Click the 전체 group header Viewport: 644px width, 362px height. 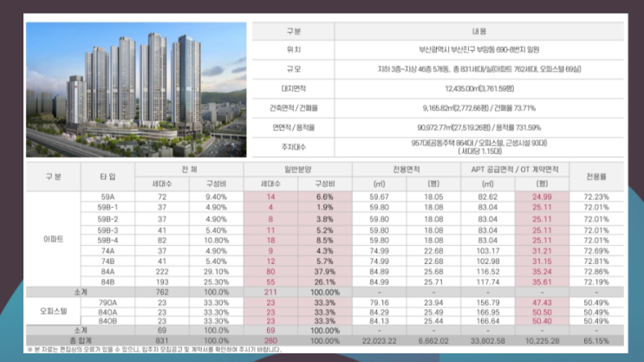click(189, 170)
